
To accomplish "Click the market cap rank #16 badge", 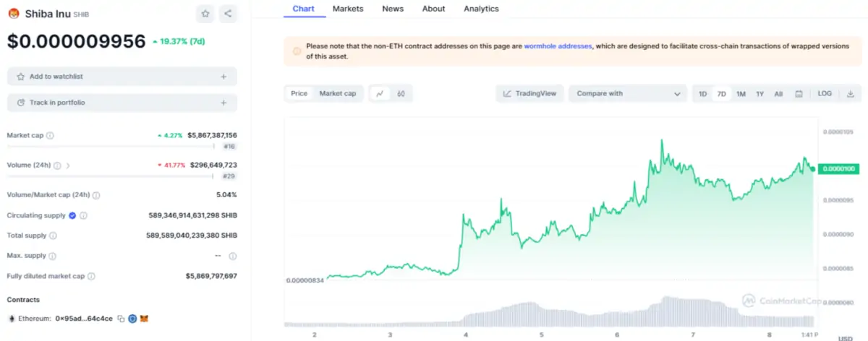I will [229, 147].
